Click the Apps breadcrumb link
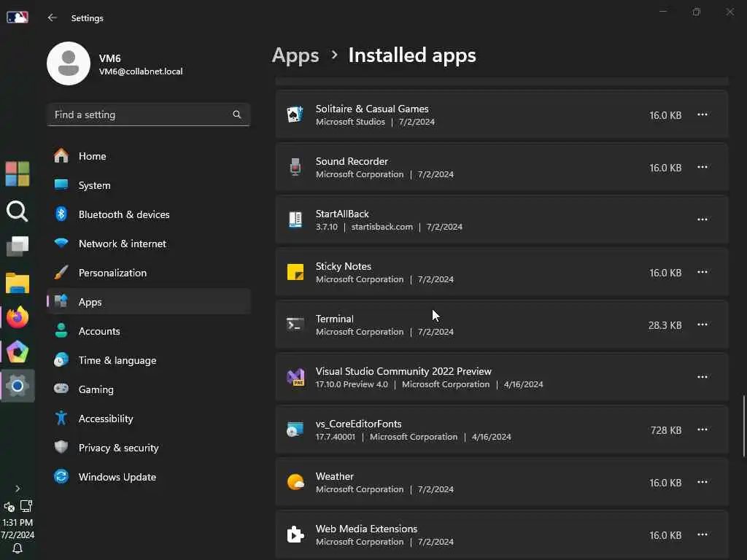Screen dimensions: 747x560 click(295, 55)
